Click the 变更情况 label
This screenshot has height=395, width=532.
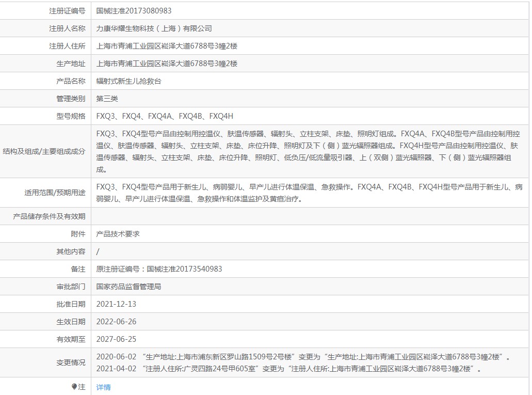click(x=71, y=363)
